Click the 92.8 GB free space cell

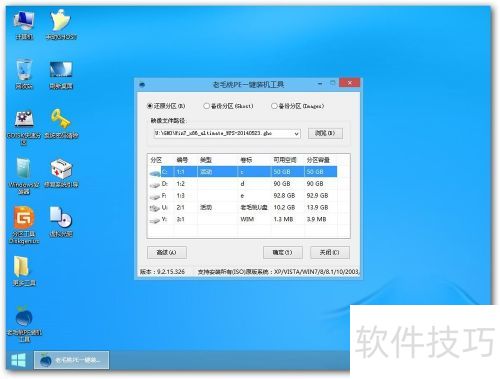[x=284, y=196]
